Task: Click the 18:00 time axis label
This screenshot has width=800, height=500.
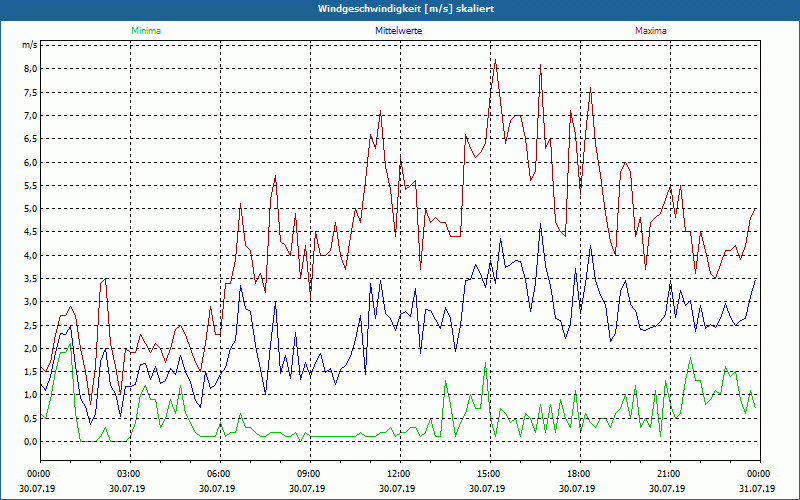Action: pyautogui.click(x=580, y=474)
